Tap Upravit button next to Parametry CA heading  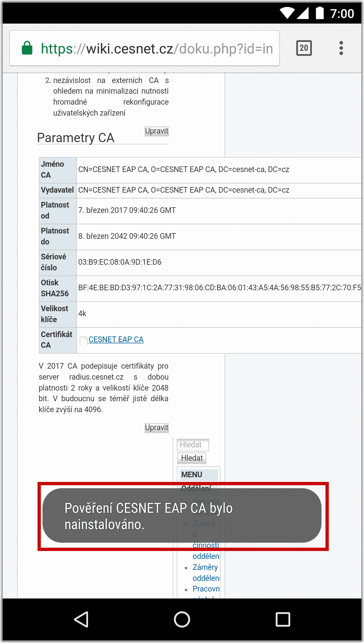coord(157,131)
